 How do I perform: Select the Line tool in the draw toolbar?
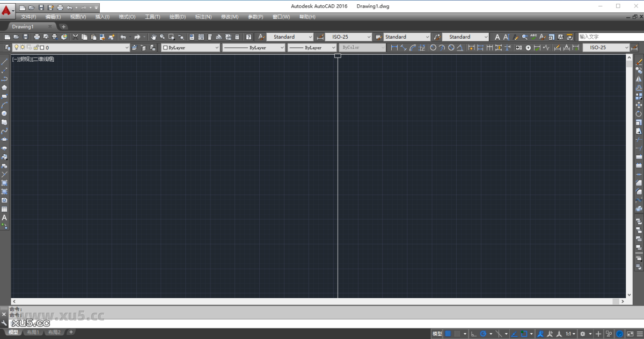point(4,61)
